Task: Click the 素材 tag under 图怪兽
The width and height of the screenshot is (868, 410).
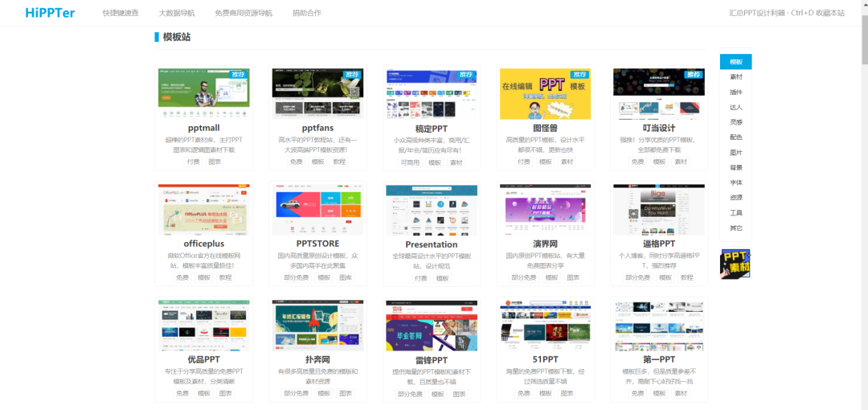Action: (x=567, y=162)
